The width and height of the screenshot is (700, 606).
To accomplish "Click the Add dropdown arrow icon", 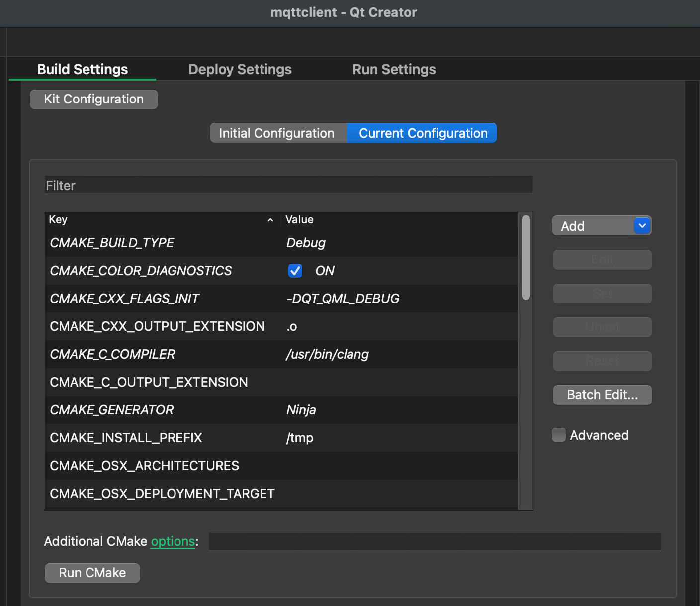I will (642, 226).
